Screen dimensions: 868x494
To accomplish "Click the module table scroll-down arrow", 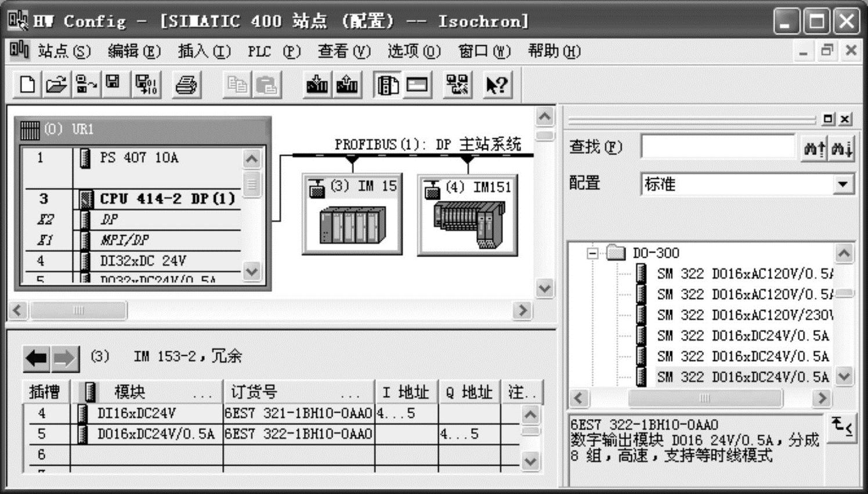I will [530, 461].
